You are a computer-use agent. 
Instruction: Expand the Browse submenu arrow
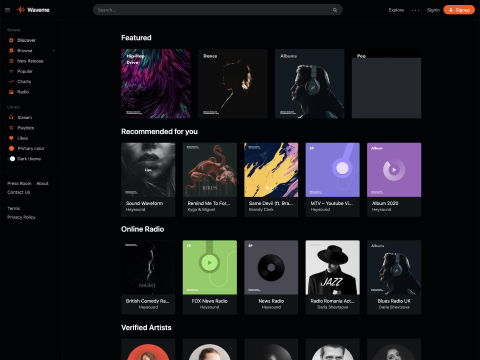(x=54, y=51)
